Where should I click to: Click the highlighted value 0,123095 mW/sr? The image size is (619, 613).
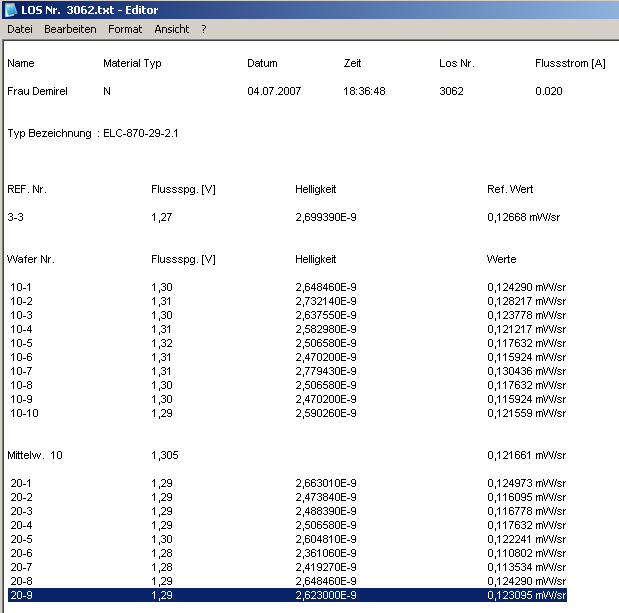[x=527, y=595]
